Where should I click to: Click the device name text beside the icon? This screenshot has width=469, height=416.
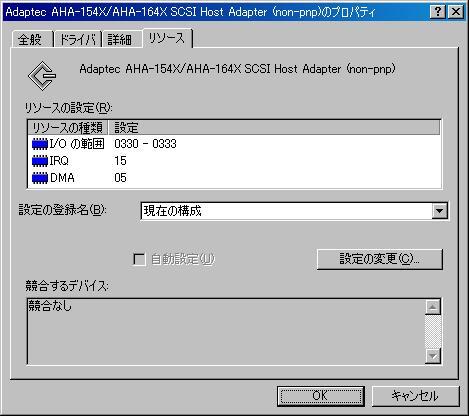click(x=237, y=69)
